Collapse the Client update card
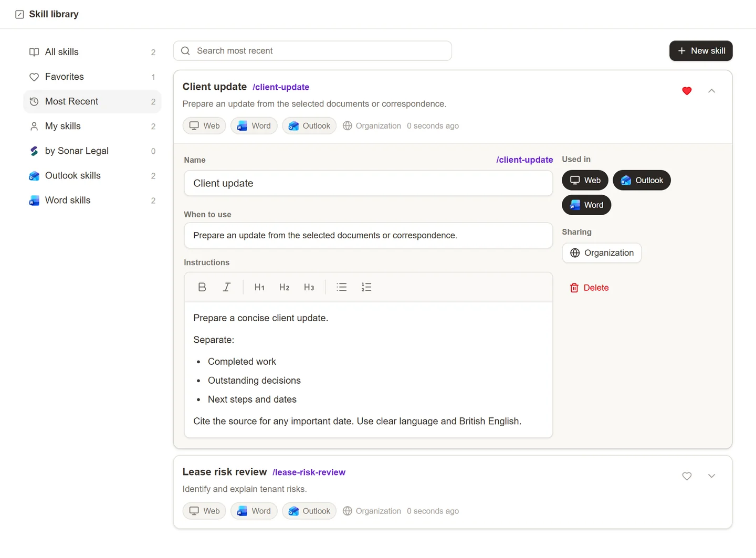The width and height of the screenshot is (756, 558). [711, 91]
